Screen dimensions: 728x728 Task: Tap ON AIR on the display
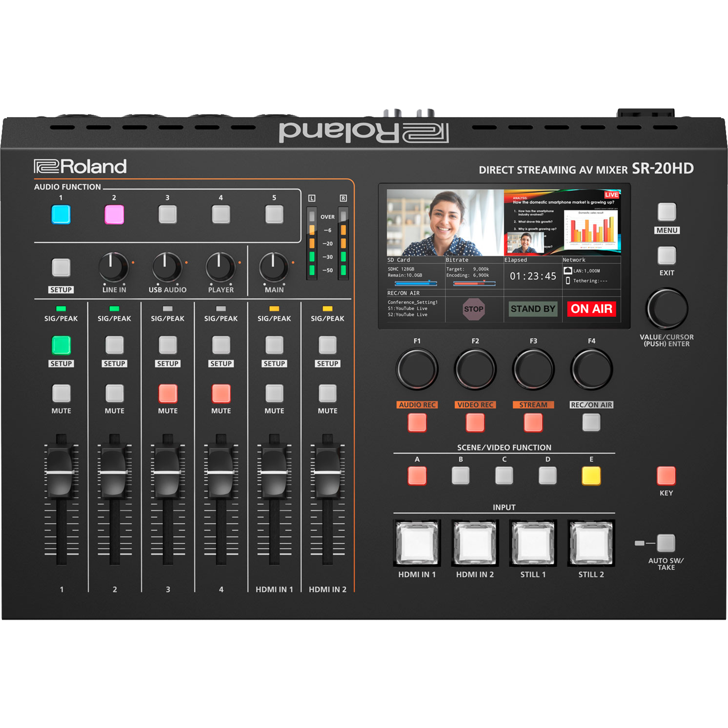tap(591, 309)
